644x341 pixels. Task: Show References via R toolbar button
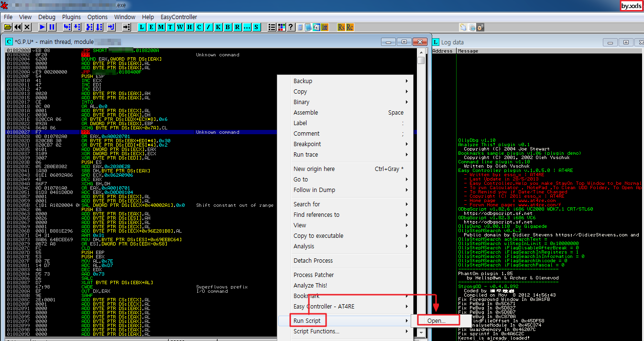pyautogui.click(x=237, y=27)
